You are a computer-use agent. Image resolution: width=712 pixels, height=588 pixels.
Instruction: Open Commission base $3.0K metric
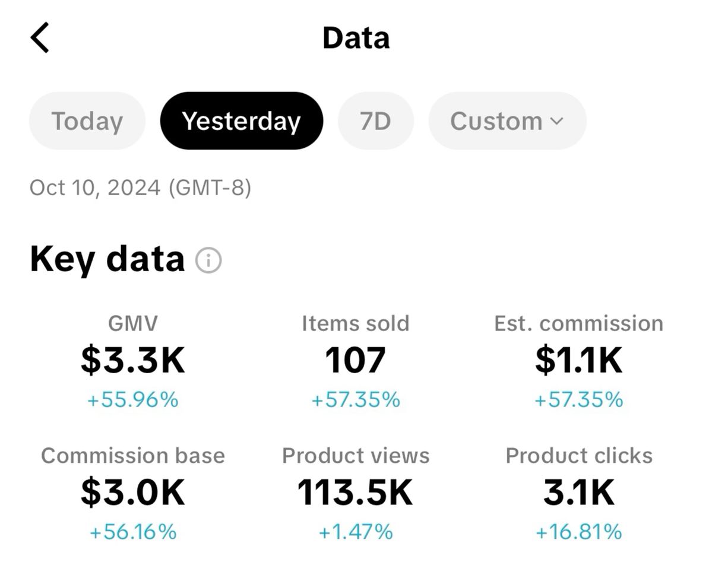point(133,492)
